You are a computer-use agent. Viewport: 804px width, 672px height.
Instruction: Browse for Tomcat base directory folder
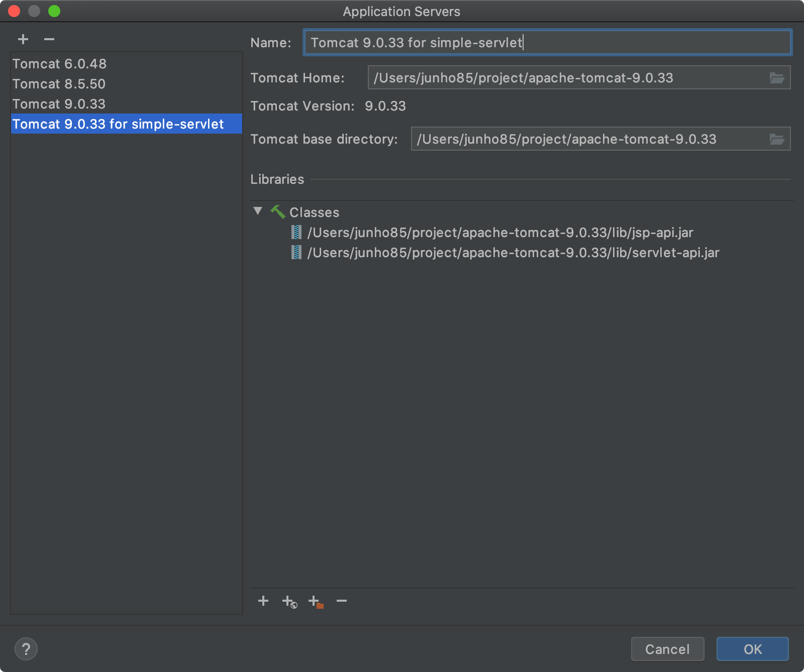point(777,139)
